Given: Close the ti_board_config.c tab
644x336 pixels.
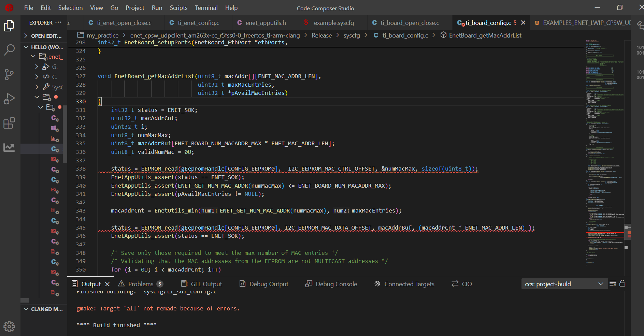Looking at the screenshot, I should 523,23.
